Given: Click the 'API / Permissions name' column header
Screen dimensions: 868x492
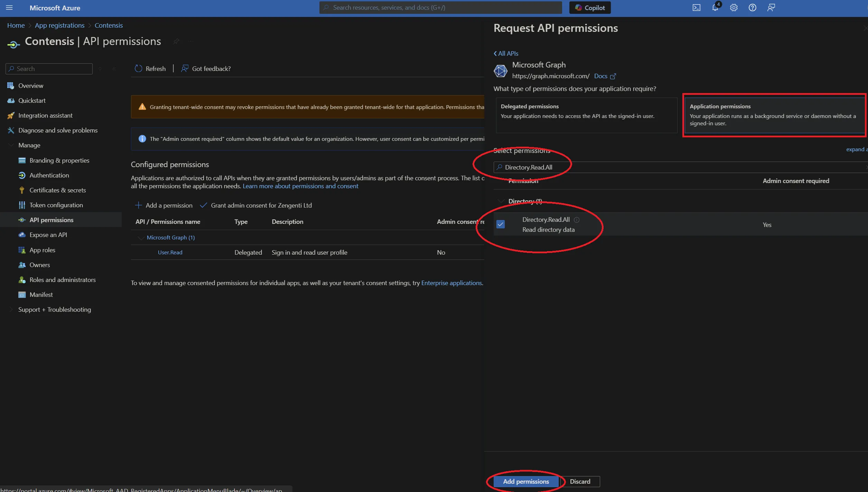Looking at the screenshot, I should tap(168, 221).
